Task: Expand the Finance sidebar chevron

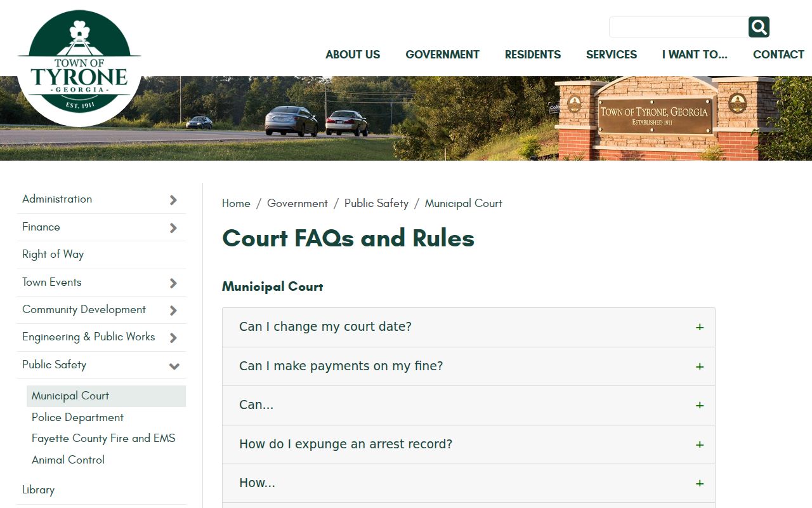Action: tap(173, 228)
